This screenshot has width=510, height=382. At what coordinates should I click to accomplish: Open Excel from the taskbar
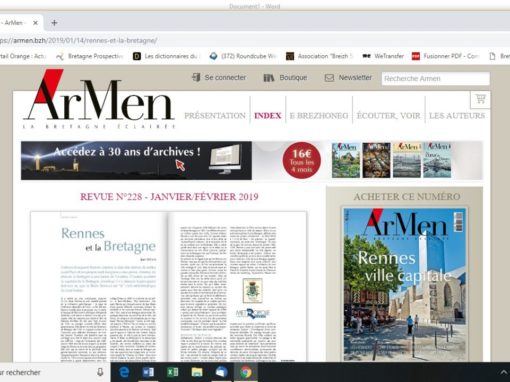pyautogui.click(x=172, y=372)
